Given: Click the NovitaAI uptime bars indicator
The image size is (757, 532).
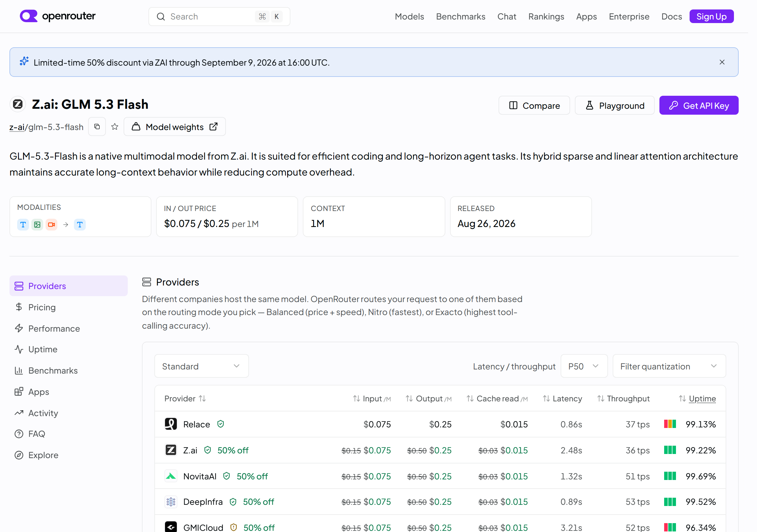Looking at the screenshot, I should pos(670,476).
